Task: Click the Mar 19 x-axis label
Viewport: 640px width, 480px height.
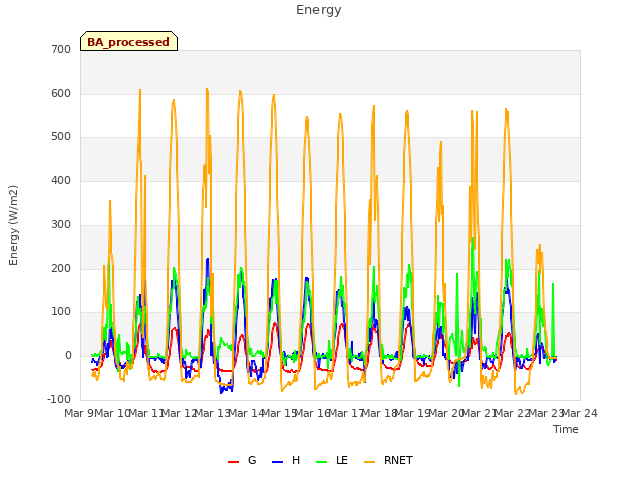Action: 413,413
